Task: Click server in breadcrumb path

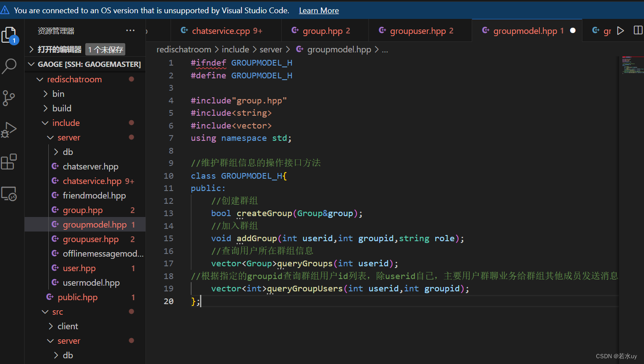Action: [x=271, y=49]
